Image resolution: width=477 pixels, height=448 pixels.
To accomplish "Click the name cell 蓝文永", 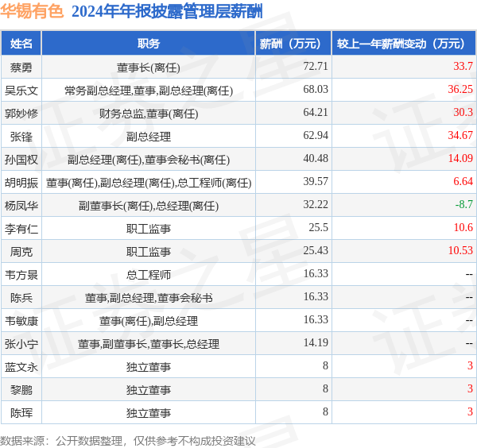I will click(x=21, y=368).
